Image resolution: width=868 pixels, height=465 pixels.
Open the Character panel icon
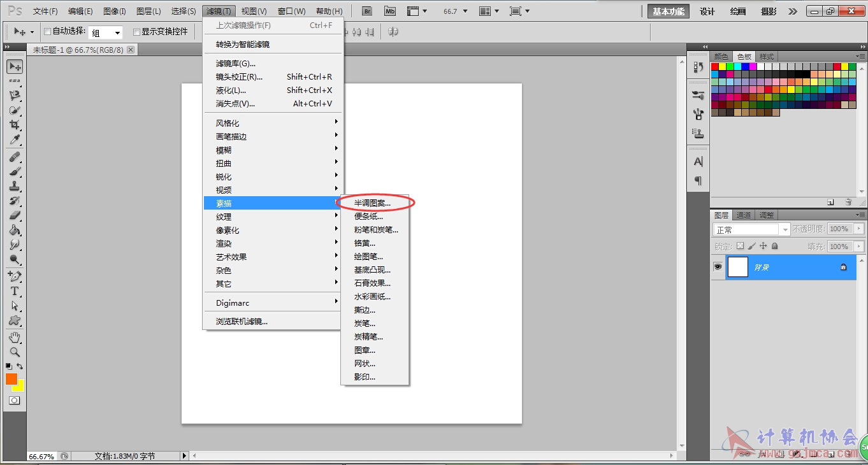pyautogui.click(x=698, y=162)
